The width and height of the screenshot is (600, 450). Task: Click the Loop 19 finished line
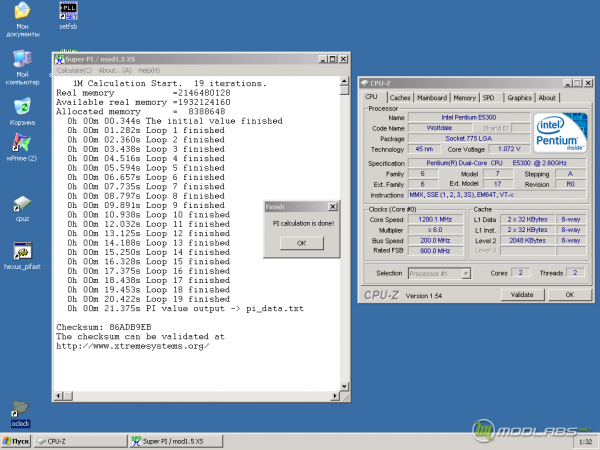click(x=149, y=299)
